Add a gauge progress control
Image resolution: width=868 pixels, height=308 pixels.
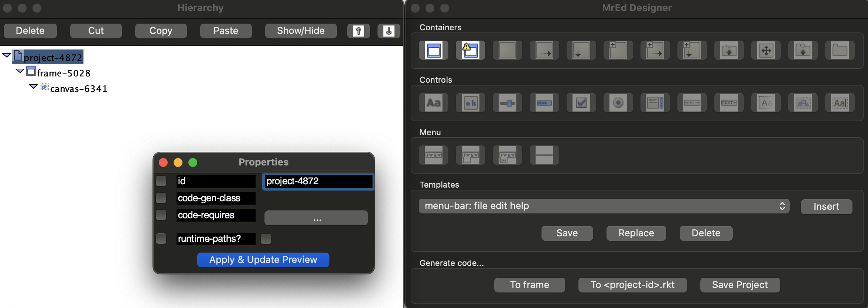coord(544,103)
